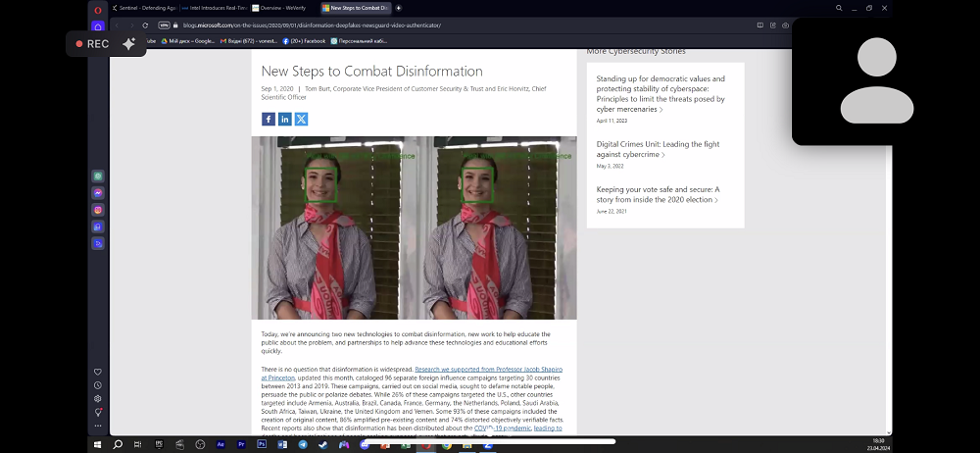Open browsing history clock icon in sidebar

[98, 385]
